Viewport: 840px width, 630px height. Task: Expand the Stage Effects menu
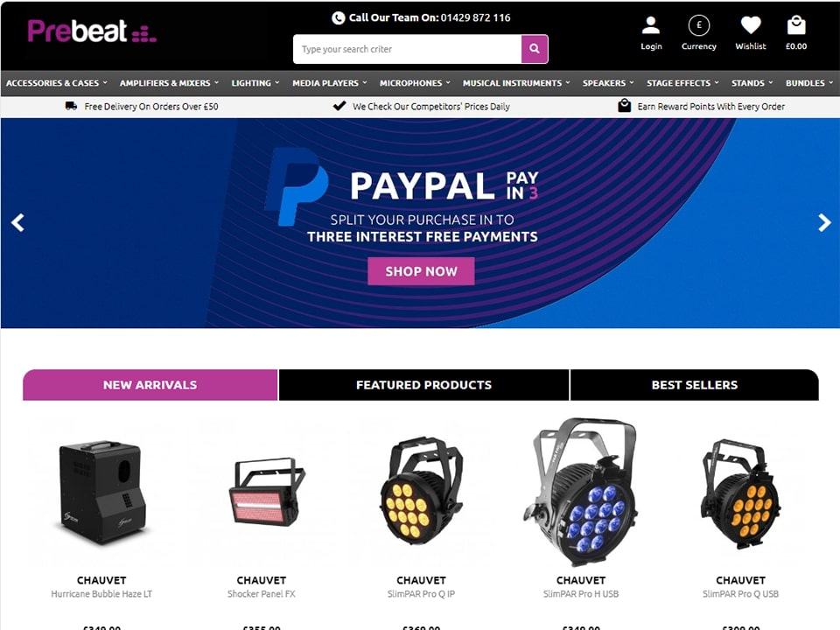pos(682,83)
